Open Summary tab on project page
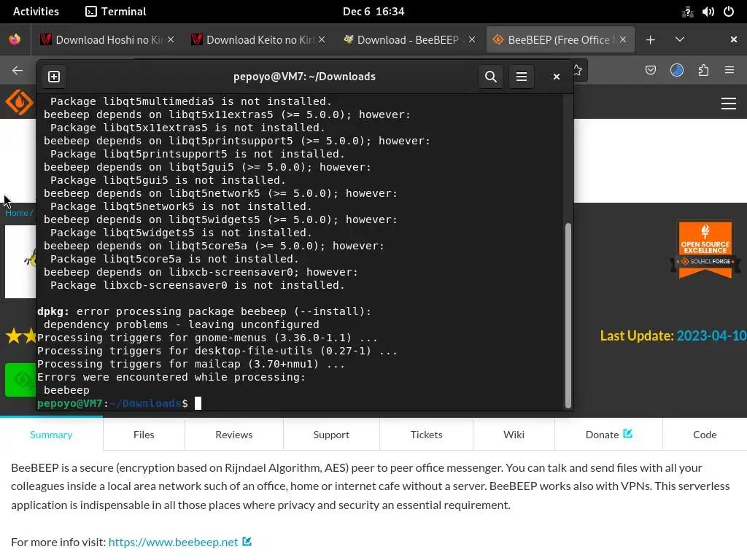This screenshot has width=747, height=560. 51,435
